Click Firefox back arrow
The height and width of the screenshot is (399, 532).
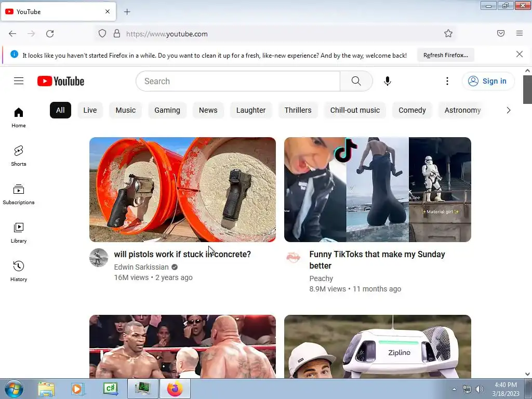[12, 34]
